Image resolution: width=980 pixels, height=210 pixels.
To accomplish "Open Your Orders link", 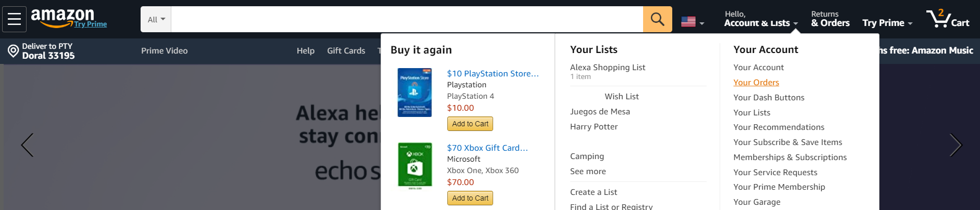I will coord(756,83).
